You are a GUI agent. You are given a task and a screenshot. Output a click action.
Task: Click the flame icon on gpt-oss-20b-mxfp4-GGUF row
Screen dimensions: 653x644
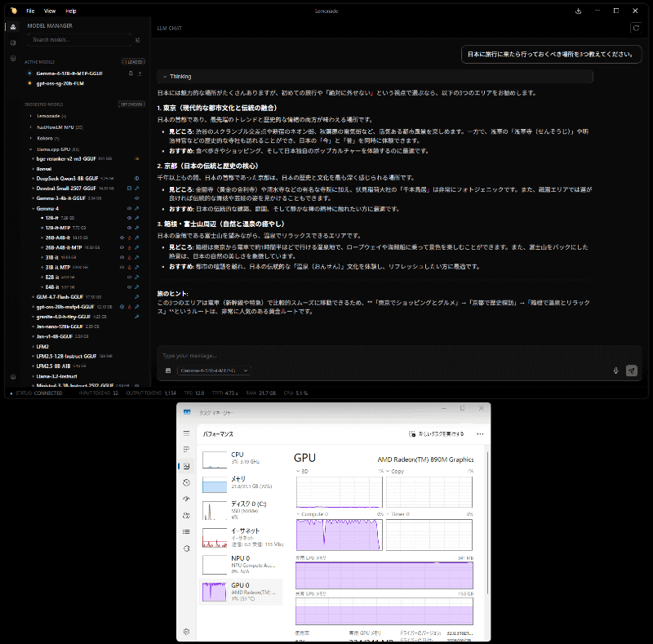(129, 307)
